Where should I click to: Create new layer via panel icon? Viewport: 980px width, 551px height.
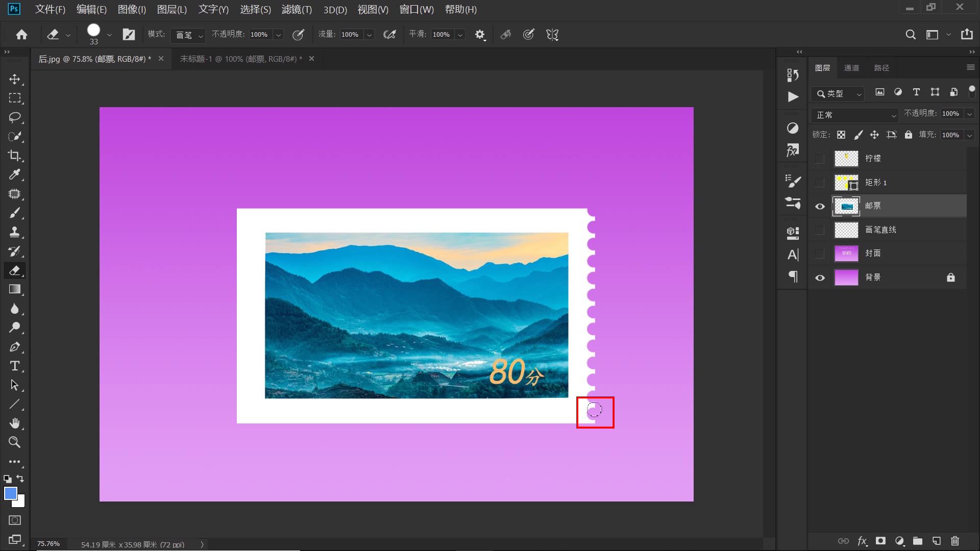(936, 541)
